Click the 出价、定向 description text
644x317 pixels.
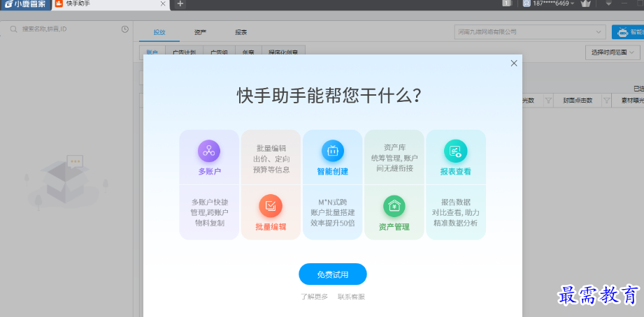pos(271,158)
